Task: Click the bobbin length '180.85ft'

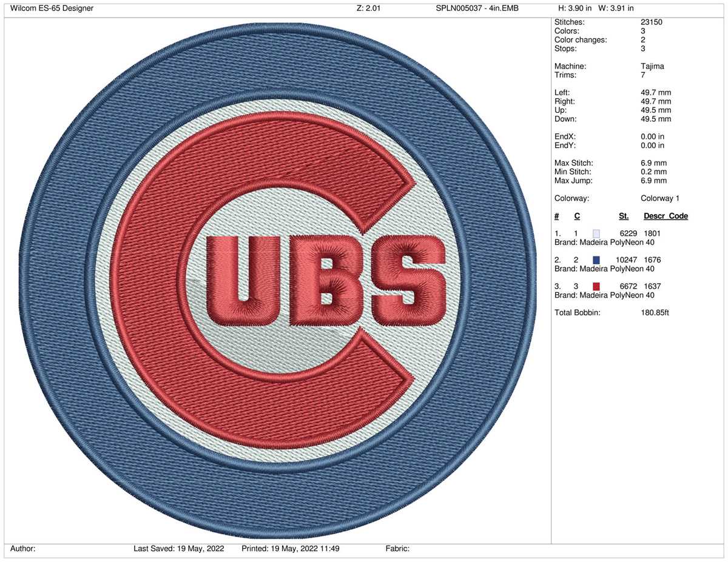Action: [x=655, y=313]
